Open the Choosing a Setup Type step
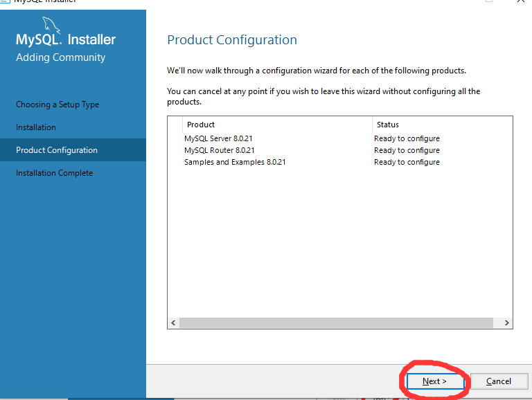532x400 pixels. coord(57,104)
